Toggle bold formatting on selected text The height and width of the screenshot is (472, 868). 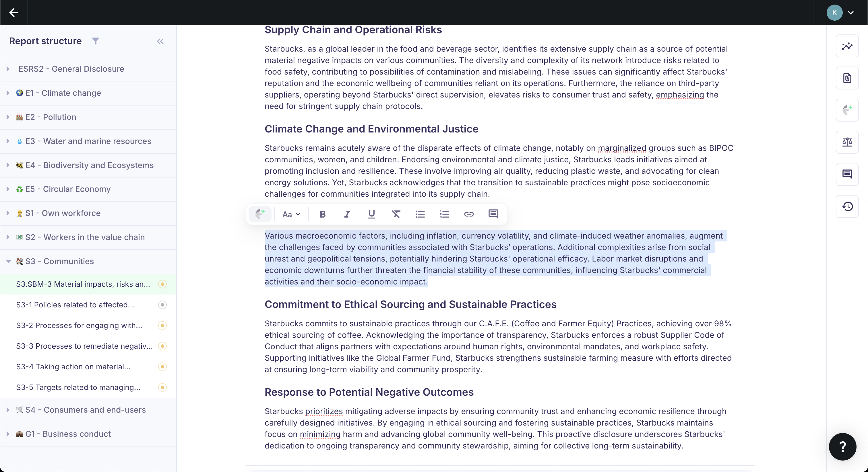click(322, 214)
